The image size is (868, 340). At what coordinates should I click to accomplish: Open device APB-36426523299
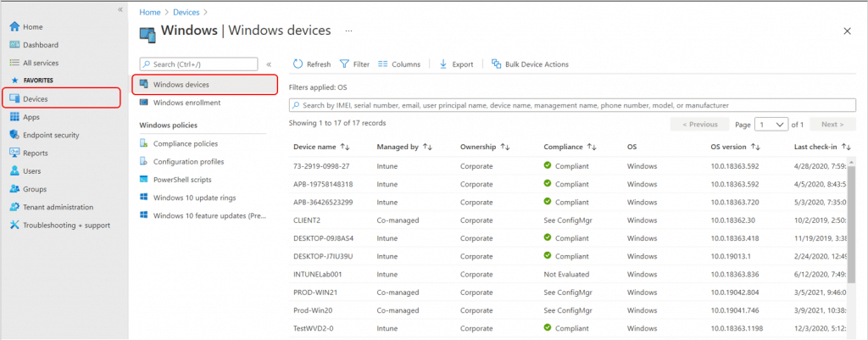(323, 202)
